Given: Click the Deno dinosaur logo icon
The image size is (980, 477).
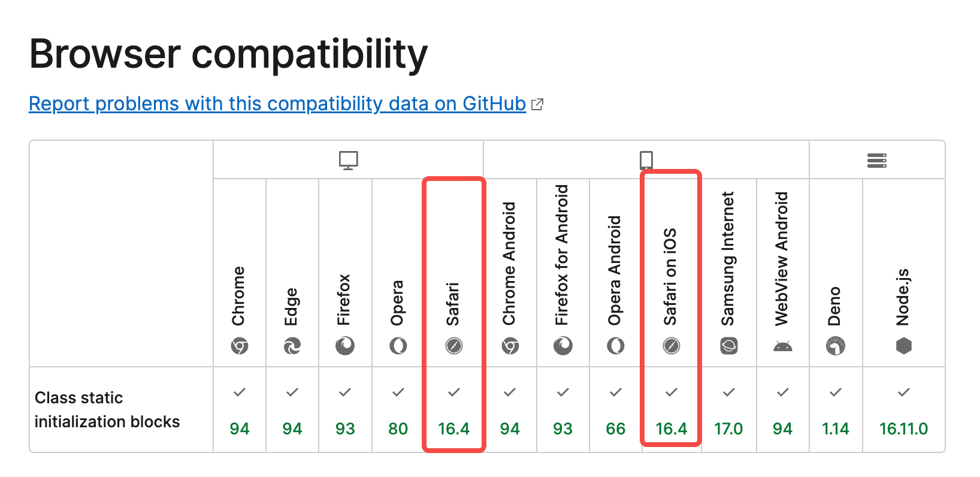Looking at the screenshot, I should tap(836, 346).
